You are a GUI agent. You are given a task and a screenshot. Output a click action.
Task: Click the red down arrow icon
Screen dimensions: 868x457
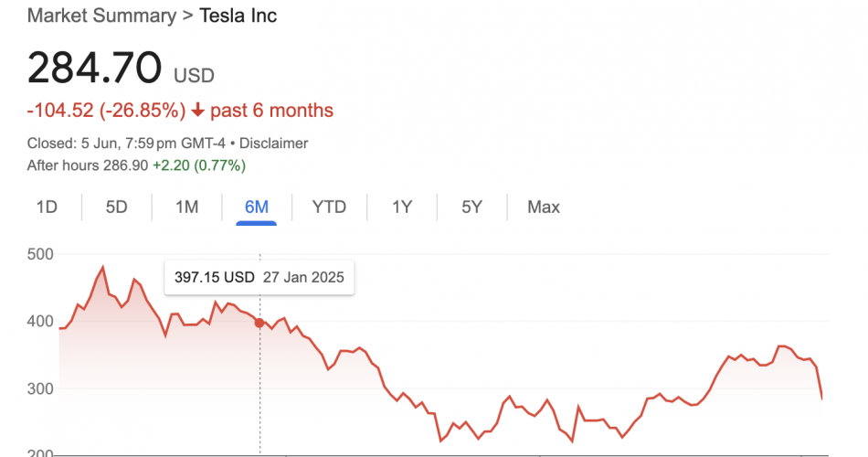[196, 112]
